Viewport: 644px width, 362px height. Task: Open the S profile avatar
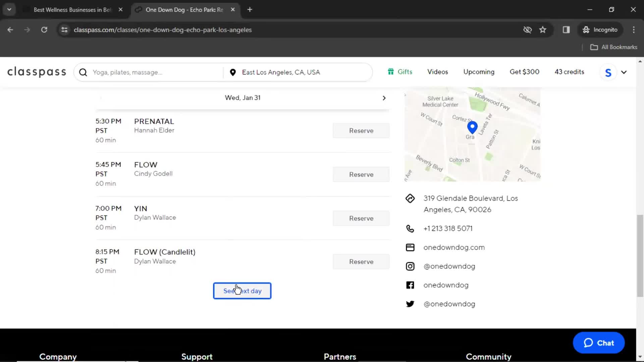(608, 72)
